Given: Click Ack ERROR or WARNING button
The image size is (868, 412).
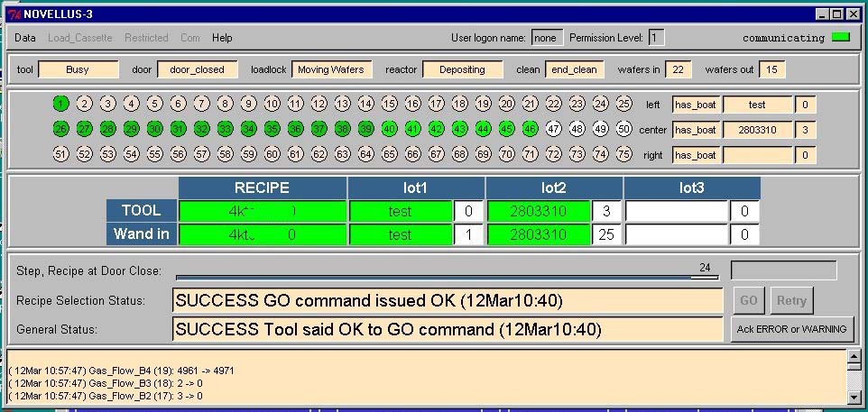Looking at the screenshot, I should (x=791, y=329).
